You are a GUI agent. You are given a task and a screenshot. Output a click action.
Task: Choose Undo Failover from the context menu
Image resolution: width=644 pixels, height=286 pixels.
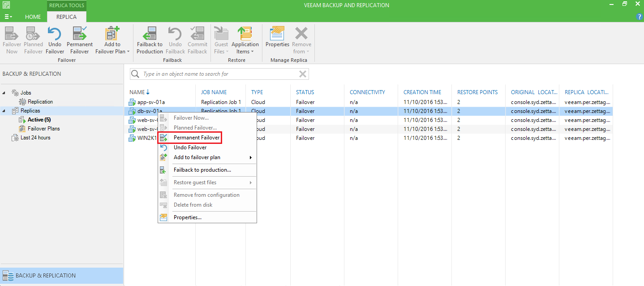tap(207, 147)
